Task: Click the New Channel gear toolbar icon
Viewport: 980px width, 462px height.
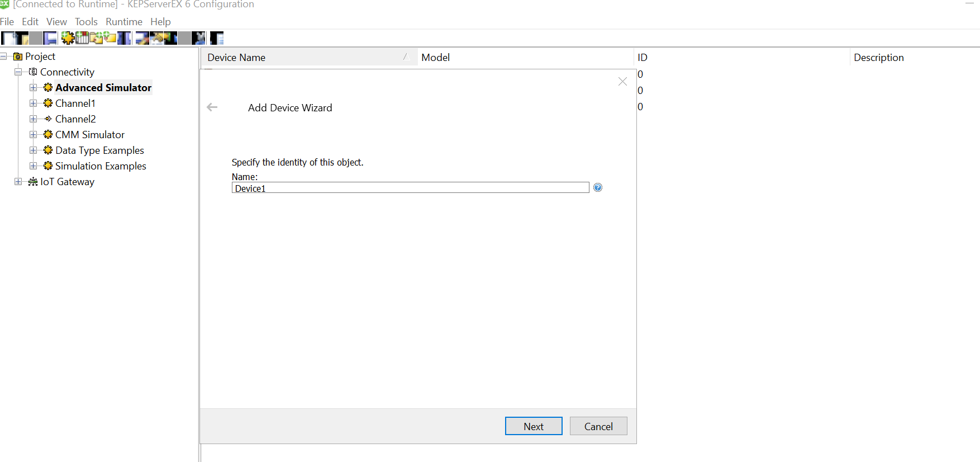Action: 68,38
